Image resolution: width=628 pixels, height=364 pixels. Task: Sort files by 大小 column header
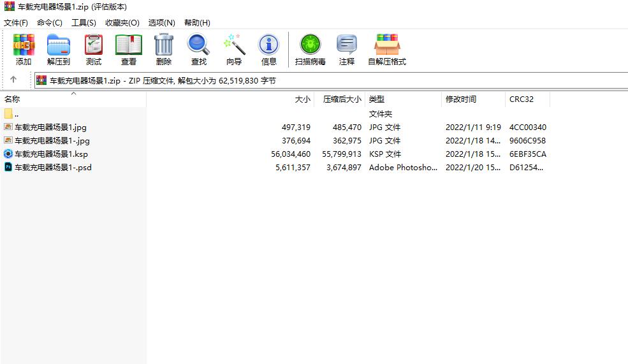coord(230,99)
